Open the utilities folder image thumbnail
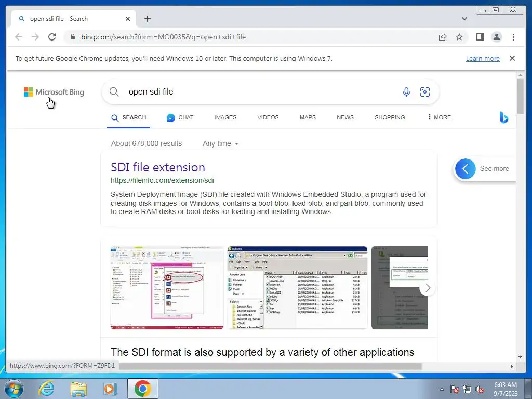The image size is (532, 399). (297, 288)
